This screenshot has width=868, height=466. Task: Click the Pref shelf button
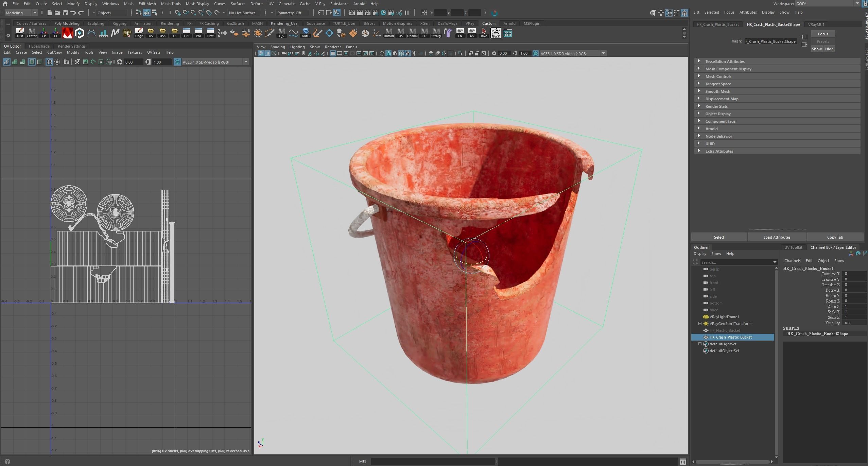pyautogui.click(x=210, y=33)
